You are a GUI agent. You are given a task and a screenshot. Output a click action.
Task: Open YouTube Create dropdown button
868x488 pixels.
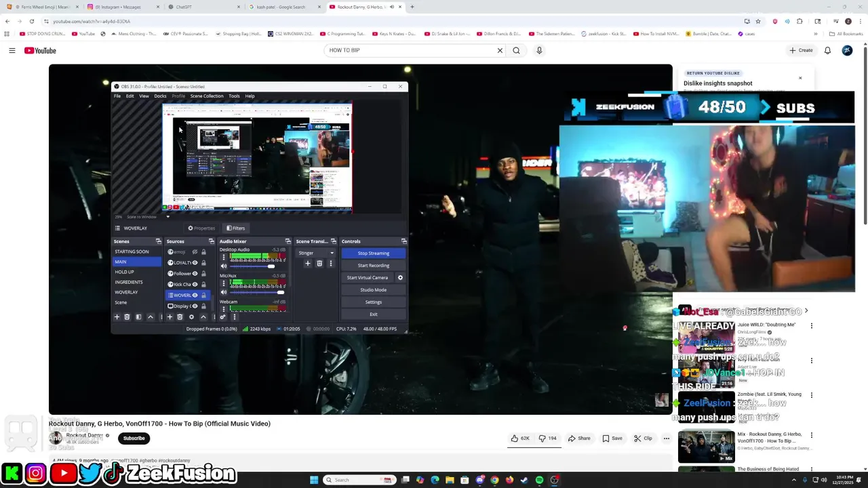801,50
